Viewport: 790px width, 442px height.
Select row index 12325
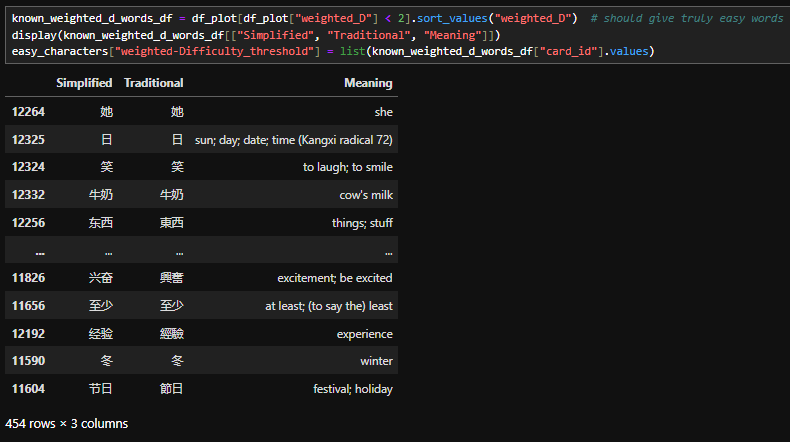[28, 140]
